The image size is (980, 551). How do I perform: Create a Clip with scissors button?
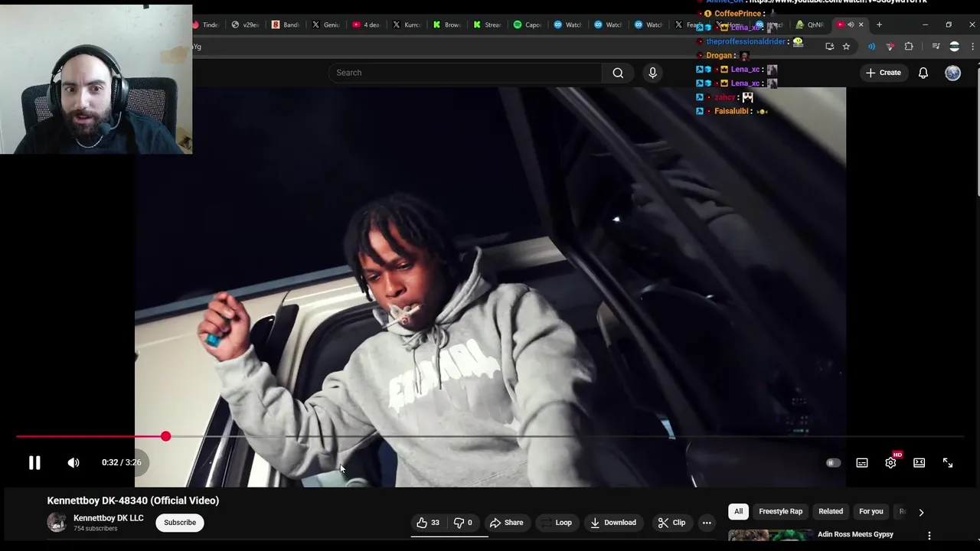tap(671, 523)
